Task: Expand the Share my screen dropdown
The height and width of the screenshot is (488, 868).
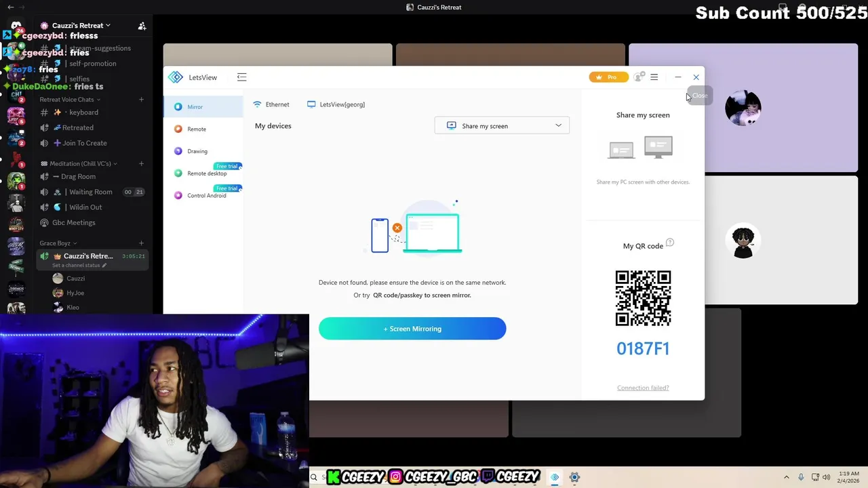Action: (x=502, y=126)
